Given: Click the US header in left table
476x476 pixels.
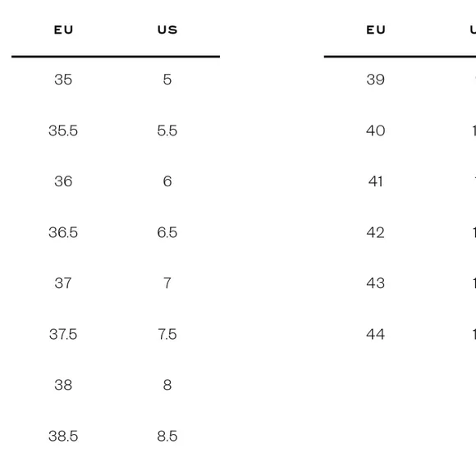Looking at the screenshot, I should click(x=167, y=30).
